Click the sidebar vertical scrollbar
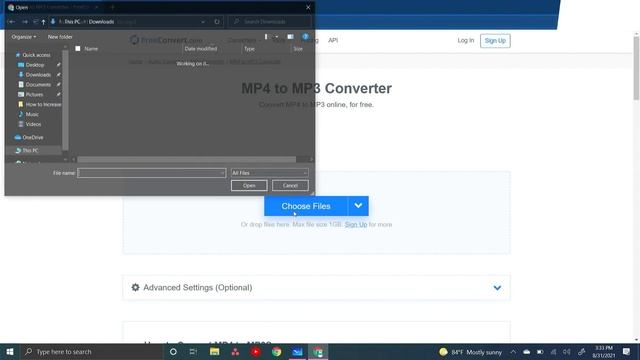Image resolution: width=640 pixels, height=360 pixels. [x=65, y=100]
